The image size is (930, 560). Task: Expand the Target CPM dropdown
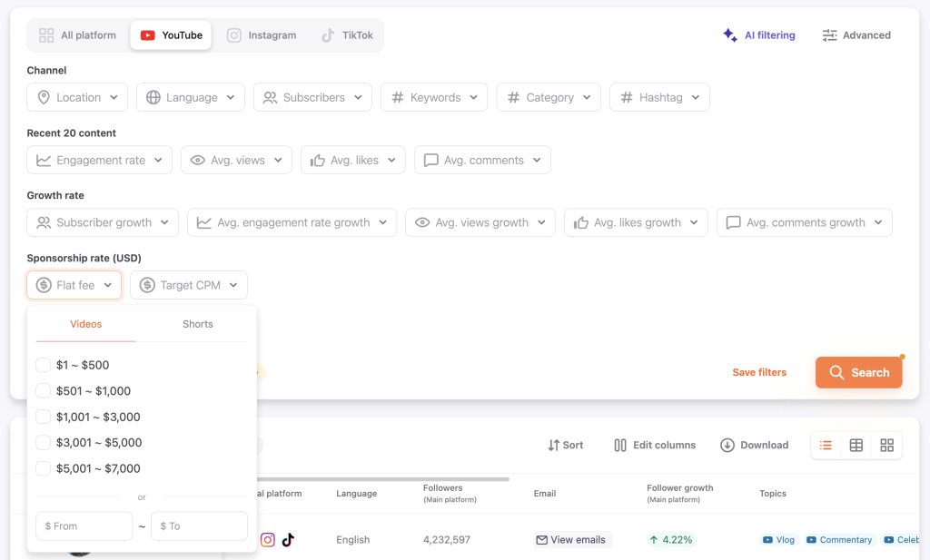[188, 285]
